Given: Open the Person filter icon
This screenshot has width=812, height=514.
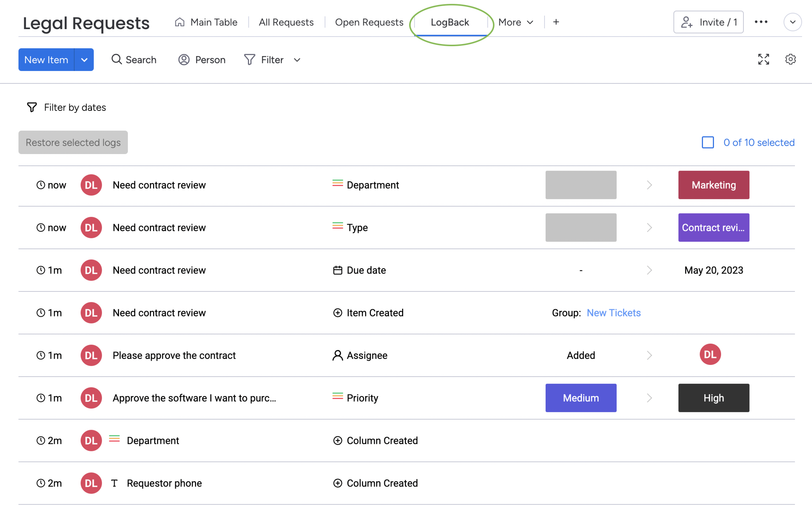Looking at the screenshot, I should pyautogui.click(x=184, y=60).
